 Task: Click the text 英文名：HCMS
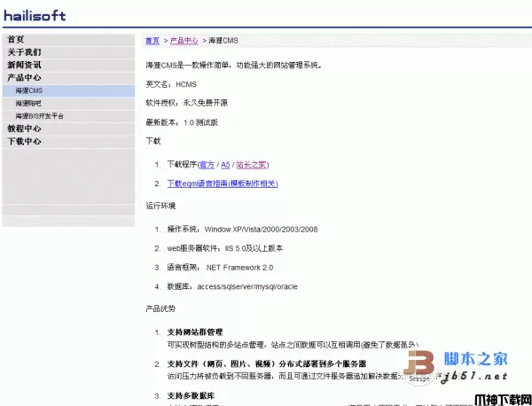coord(171,84)
